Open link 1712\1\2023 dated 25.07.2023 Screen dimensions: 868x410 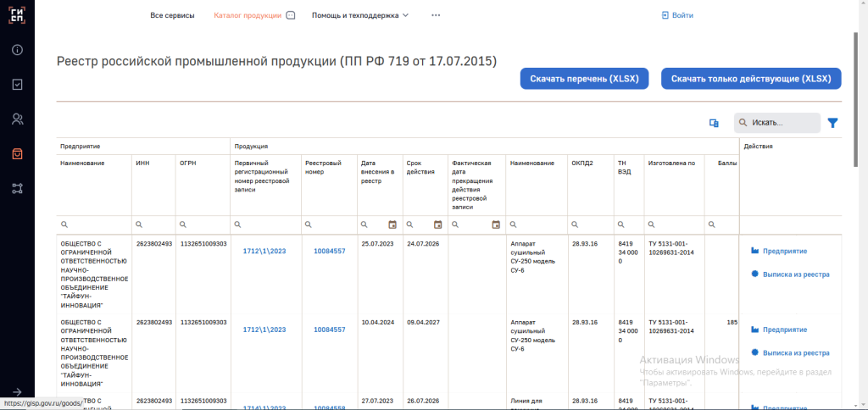264,252
